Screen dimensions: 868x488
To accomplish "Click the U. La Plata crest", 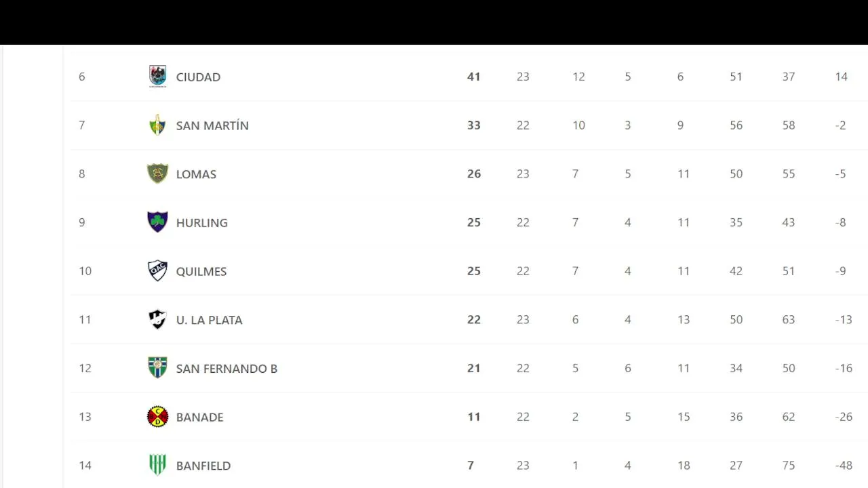I will point(157,320).
